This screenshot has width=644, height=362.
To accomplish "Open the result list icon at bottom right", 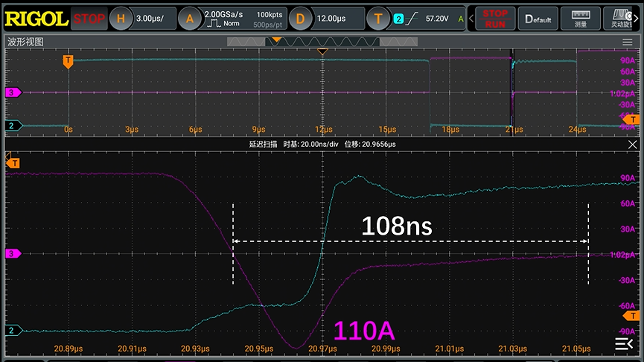I will coord(624,343).
